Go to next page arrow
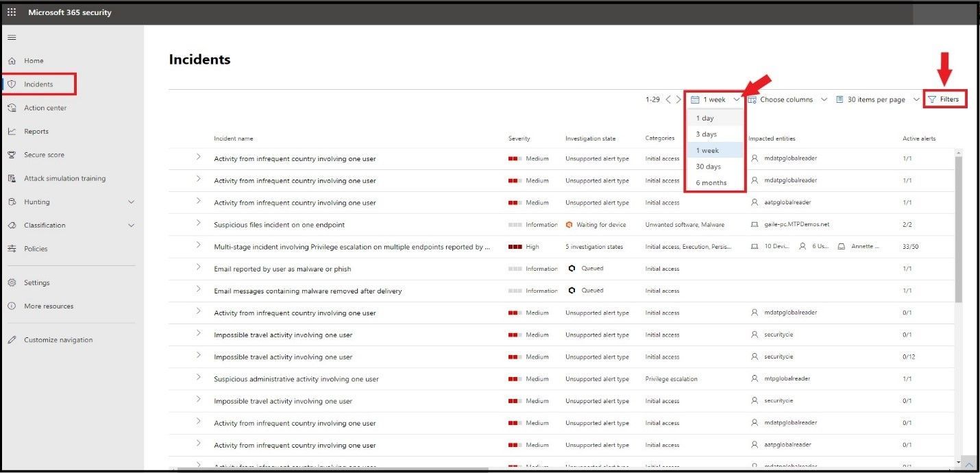This screenshot has width=980, height=473. [678, 99]
